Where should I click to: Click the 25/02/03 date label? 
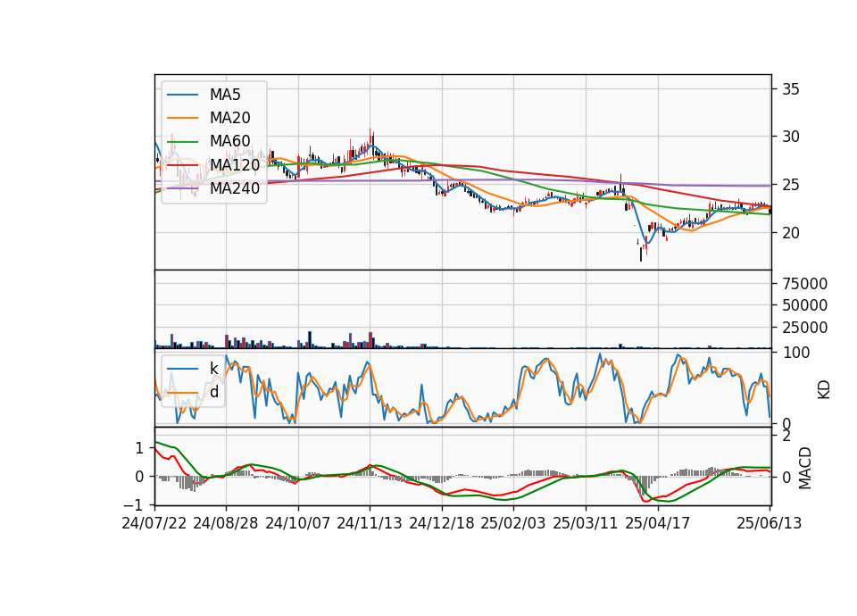(513, 523)
